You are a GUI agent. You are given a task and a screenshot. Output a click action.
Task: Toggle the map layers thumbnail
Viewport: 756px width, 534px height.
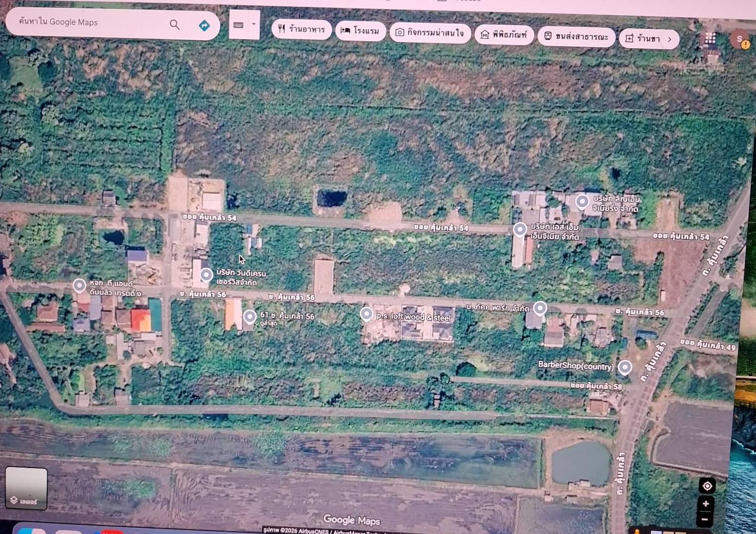pyautogui.click(x=26, y=488)
